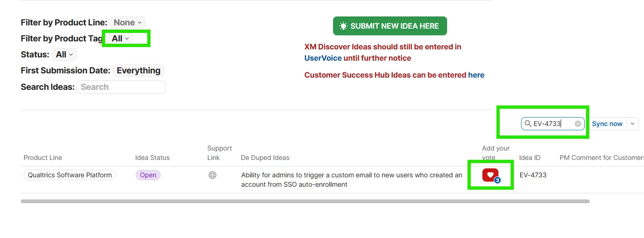Follow the UserVoice link
The height and width of the screenshot is (238, 644).
[323, 58]
